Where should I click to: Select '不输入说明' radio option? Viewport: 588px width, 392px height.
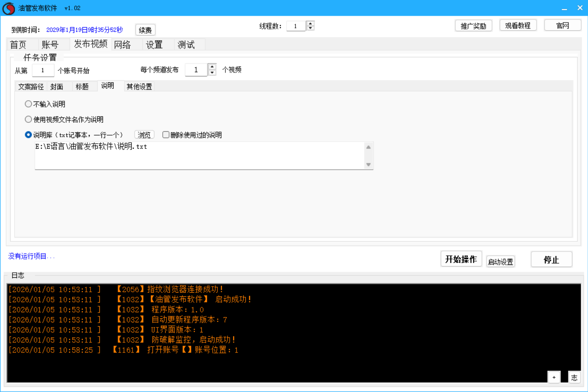pyautogui.click(x=28, y=104)
